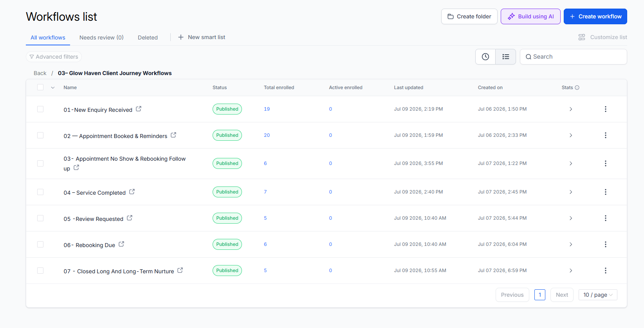Click the Stats info icon in header
Image resolution: width=644 pixels, height=328 pixels.
pyautogui.click(x=577, y=88)
